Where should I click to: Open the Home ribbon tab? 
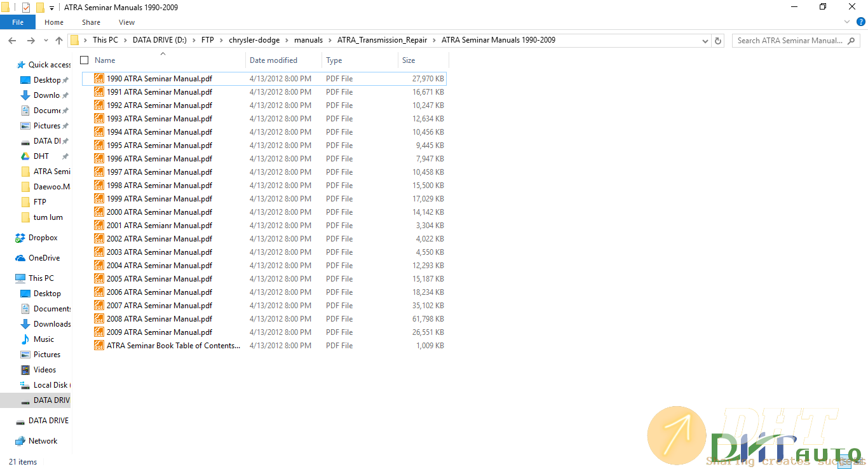[x=54, y=22]
